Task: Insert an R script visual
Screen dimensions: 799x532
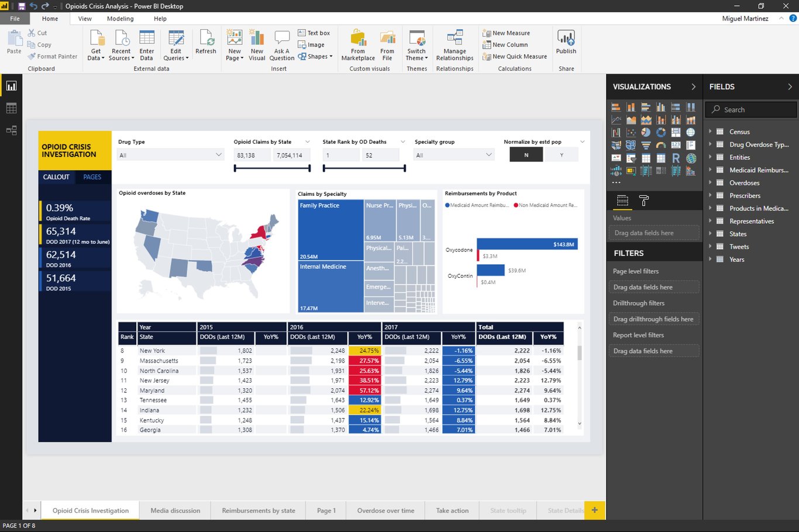Action: [x=676, y=158]
